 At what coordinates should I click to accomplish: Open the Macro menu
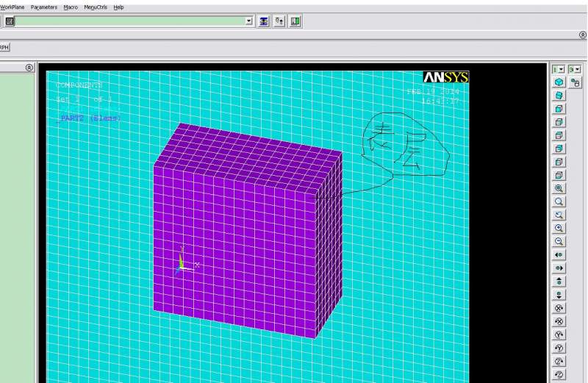point(71,7)
